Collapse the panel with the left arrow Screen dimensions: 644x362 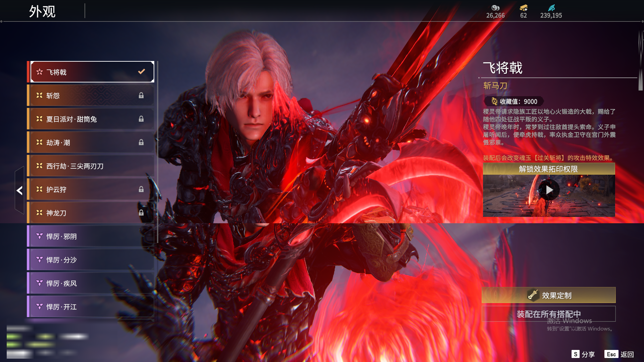[19, 190]
